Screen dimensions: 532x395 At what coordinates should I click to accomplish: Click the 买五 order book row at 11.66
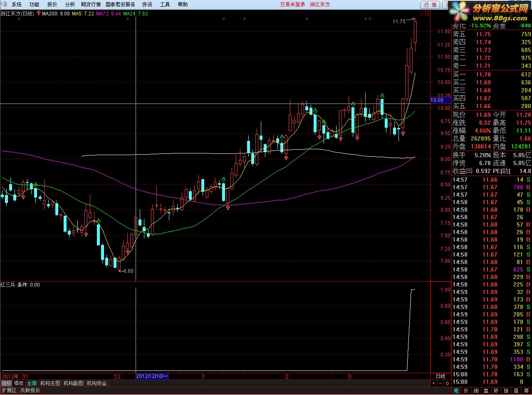[x=492, y=106]
